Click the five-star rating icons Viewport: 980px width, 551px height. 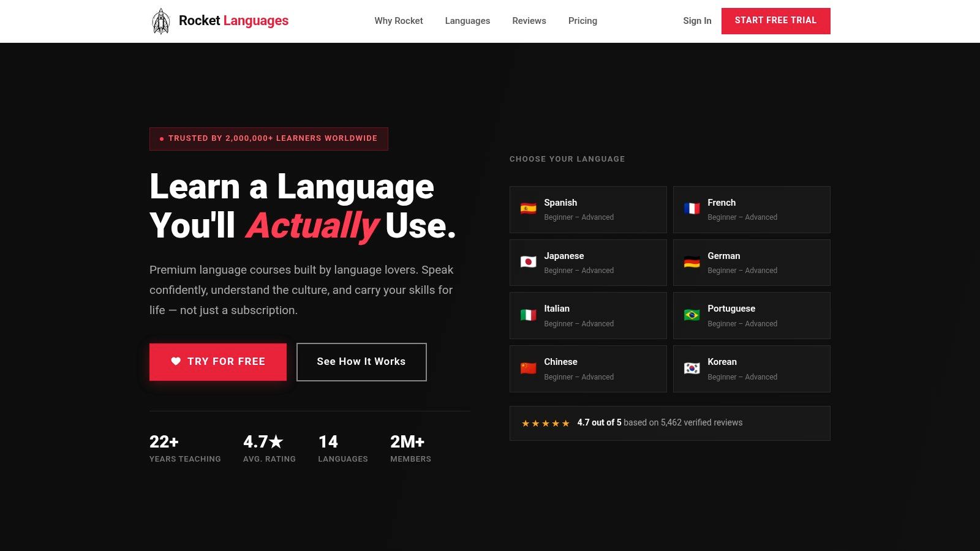(545, 423)
